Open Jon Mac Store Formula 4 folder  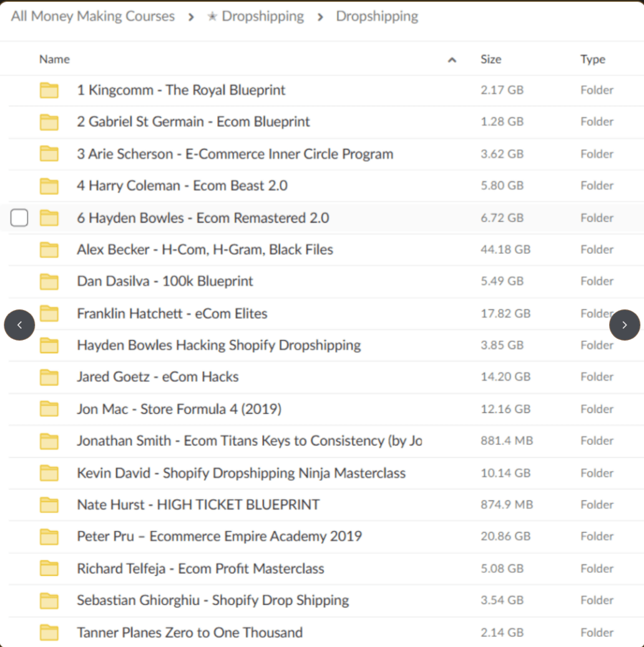[x=179, y=409]
